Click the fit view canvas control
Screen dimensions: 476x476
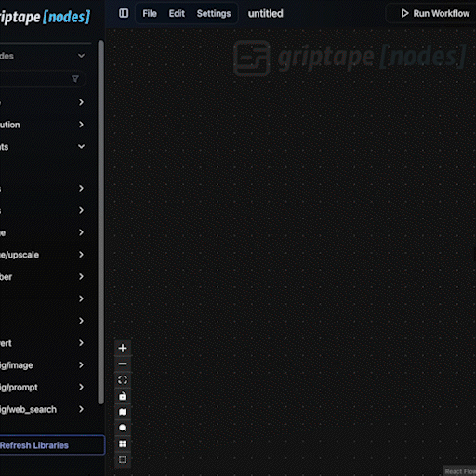pyautogui.click(x=123, y=380)
